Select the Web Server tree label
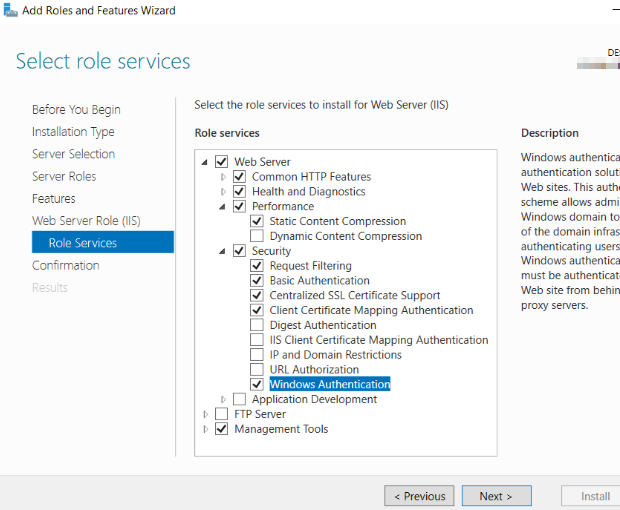The width and height of the screenshot is (620, 510). pyautogui.click(x=262, y=162)
